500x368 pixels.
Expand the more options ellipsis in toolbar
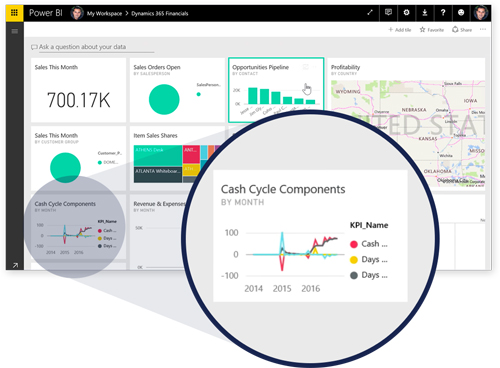[x=483, y=29]
